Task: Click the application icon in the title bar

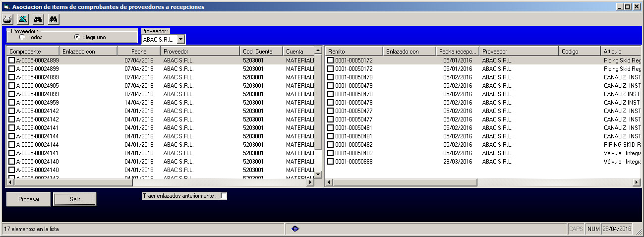Action: tap(6, 7)
